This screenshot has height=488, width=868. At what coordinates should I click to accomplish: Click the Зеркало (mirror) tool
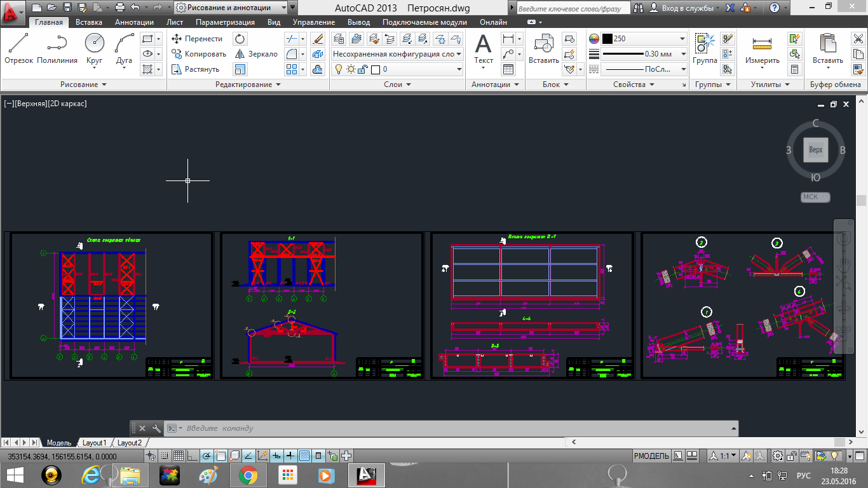[256, 54]
